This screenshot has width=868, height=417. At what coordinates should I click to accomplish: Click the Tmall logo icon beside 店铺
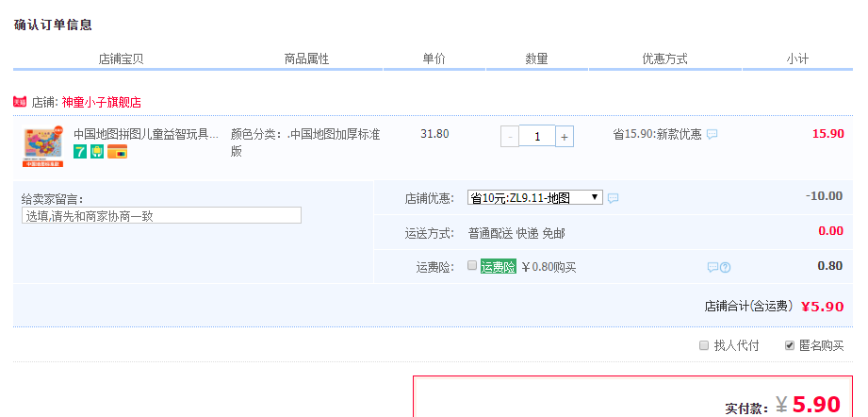[20, 101]
